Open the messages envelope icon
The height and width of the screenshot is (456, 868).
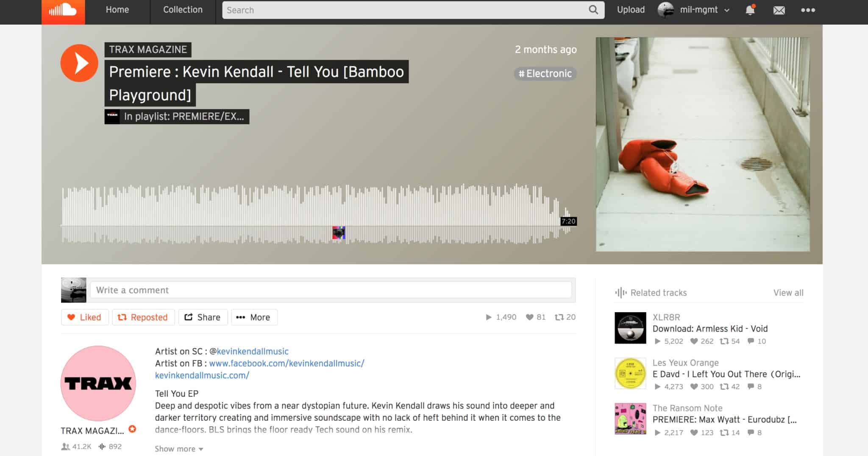(779, 10)
